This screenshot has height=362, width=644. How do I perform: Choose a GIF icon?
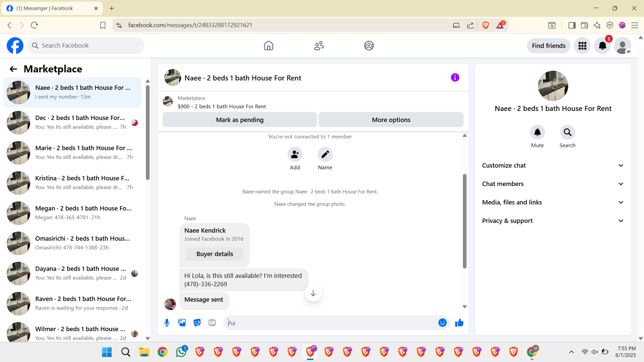tap(212, 323)
